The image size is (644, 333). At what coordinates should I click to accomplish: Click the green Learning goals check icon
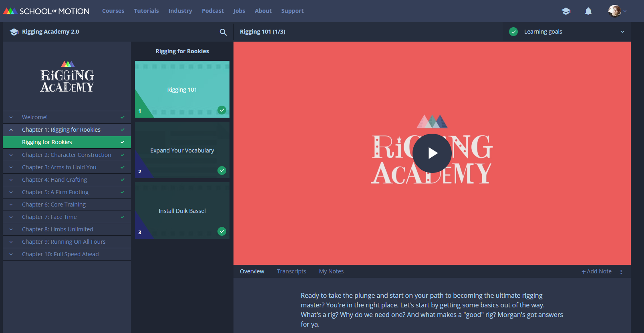point(513,32)
